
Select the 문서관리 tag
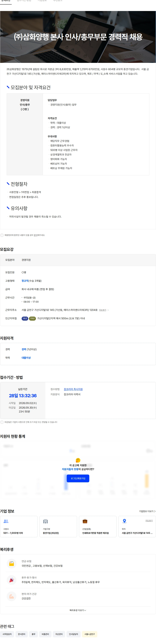22,634
